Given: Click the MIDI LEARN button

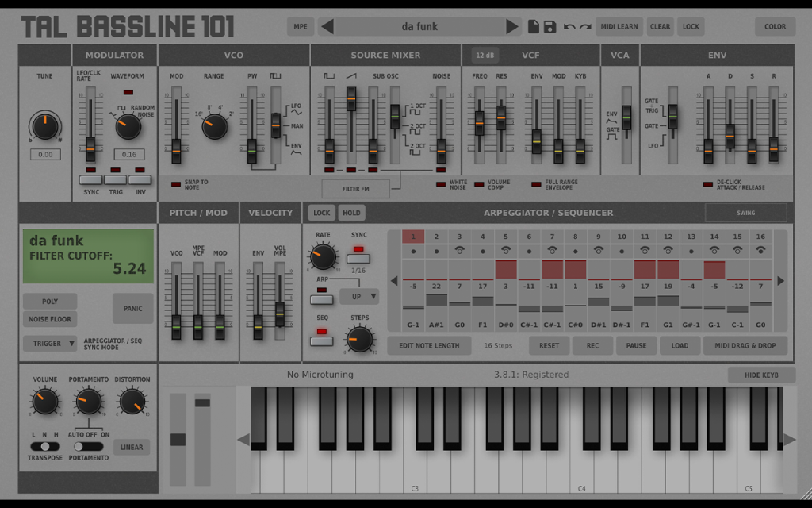Looking at the screenshot, I should point(619,26).
